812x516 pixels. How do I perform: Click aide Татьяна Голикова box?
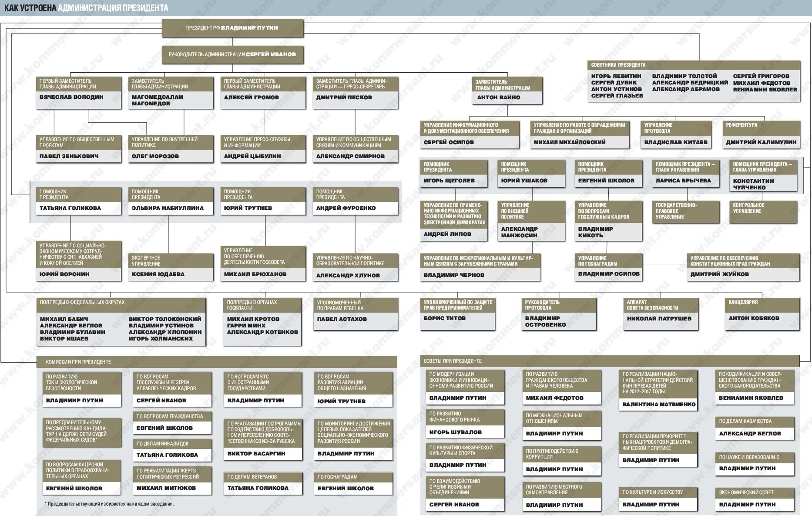(79, 201)
